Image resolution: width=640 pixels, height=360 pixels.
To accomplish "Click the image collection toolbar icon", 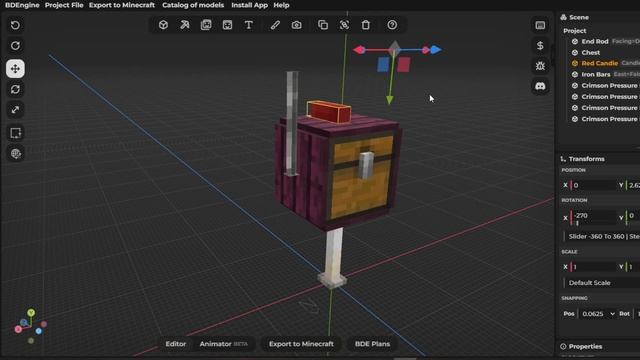I will (206, 25).
